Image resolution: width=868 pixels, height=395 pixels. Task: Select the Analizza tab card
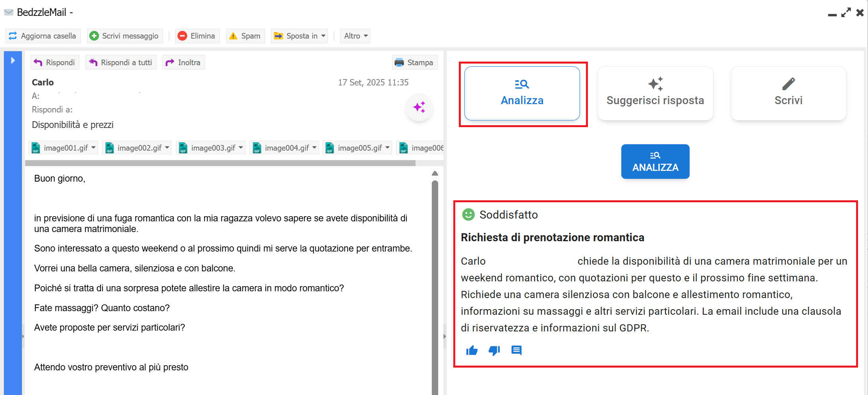pyautogui.click(x=522, y=93)
